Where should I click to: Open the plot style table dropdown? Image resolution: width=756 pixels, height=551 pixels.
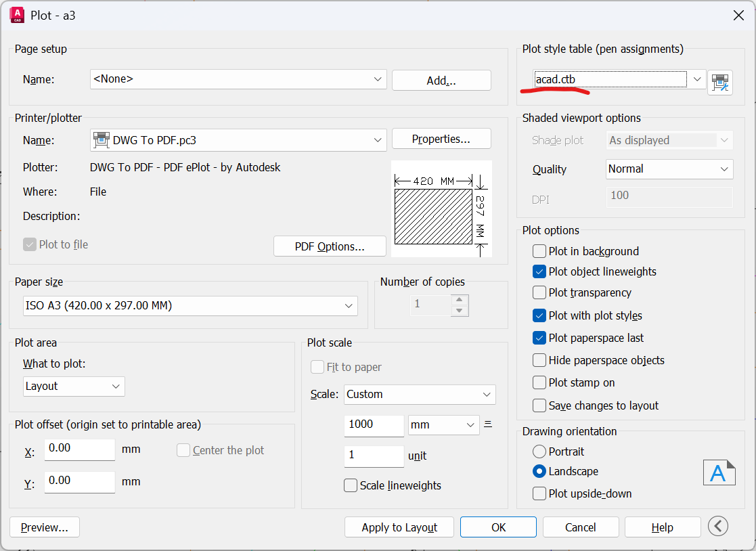[x=697, y=79]
